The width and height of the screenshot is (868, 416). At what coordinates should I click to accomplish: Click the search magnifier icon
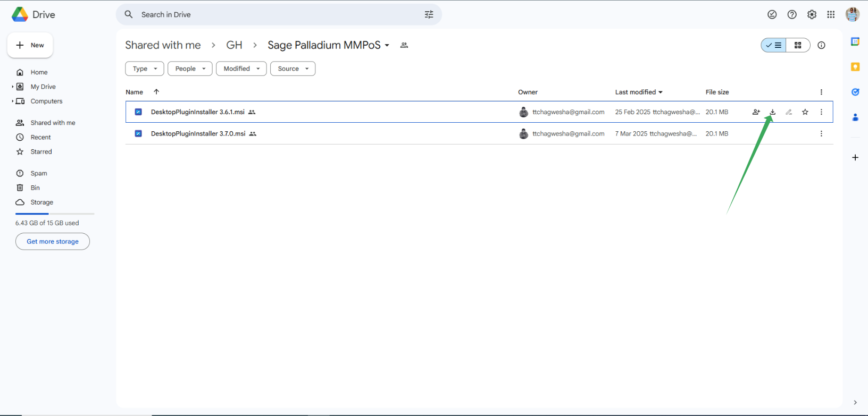pos(129,14)
